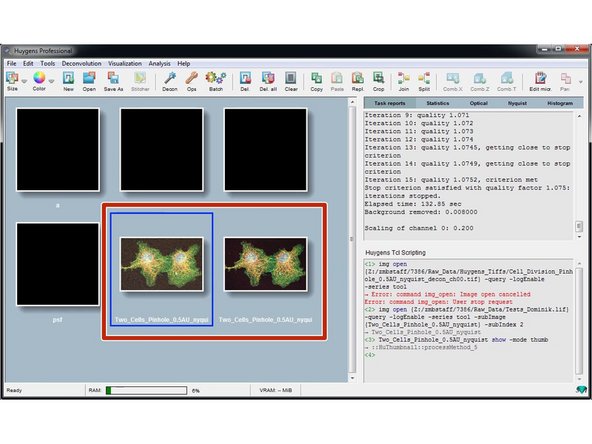Click the RAM usage progress bar
592x444 pixels.
click(x=146, y=390)
